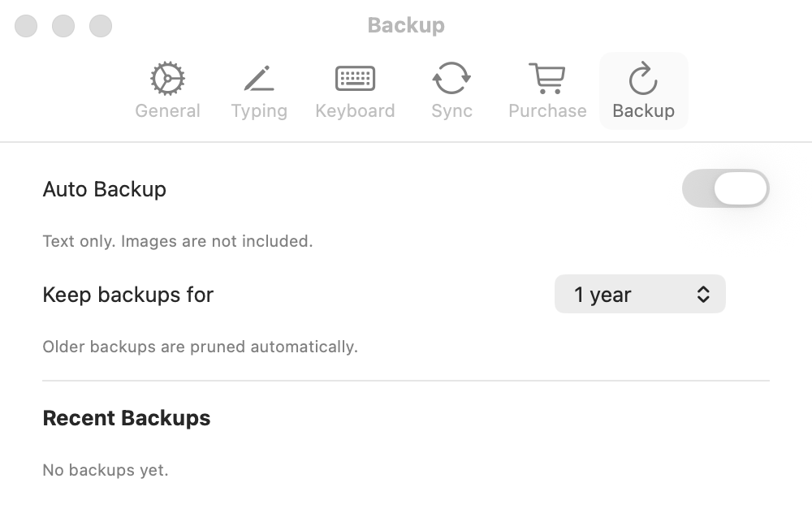This screenshot has width=812, height=513.
Task: Click the Backup tab label
Action: click(643, 110)
